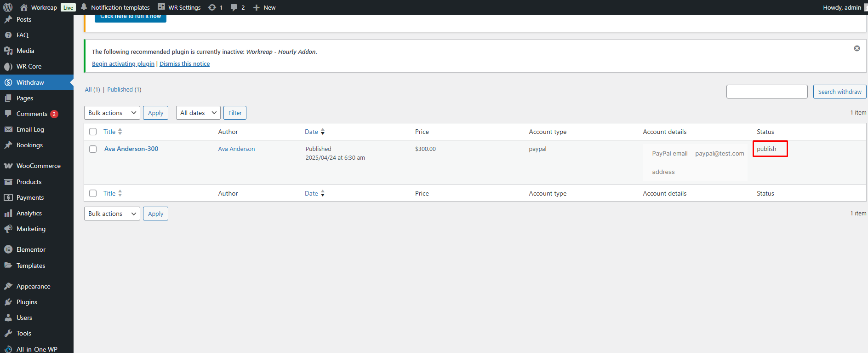Click the Begin activating plugin link
868x353 pixels.
123,64
